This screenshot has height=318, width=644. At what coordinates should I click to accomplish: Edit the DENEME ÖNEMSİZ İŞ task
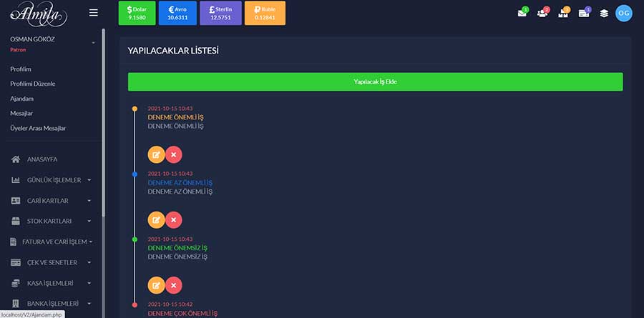[156, 285]
